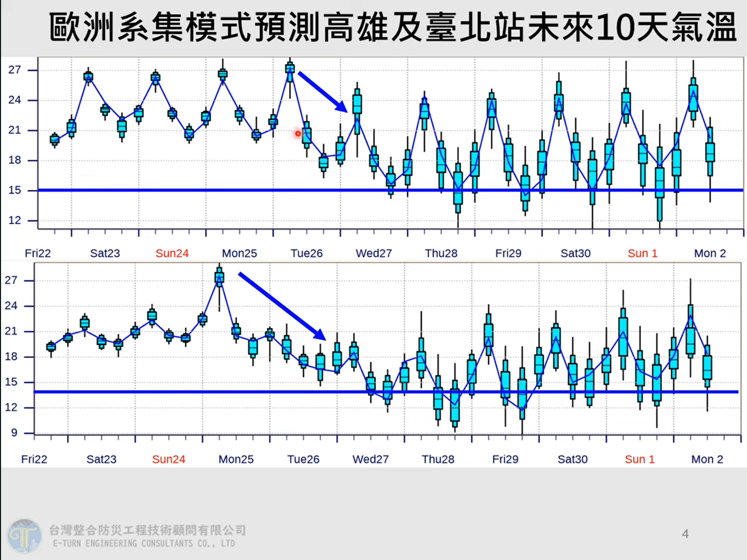747x560 pixels.
Task: Click the 27 y-axis value of the lower chart
Action: (x=11, y=280)
